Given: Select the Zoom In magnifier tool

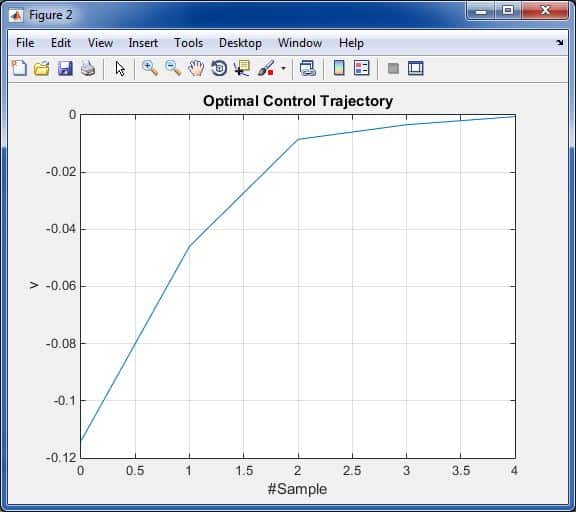Looking at the screenshot, I should 150,68.
